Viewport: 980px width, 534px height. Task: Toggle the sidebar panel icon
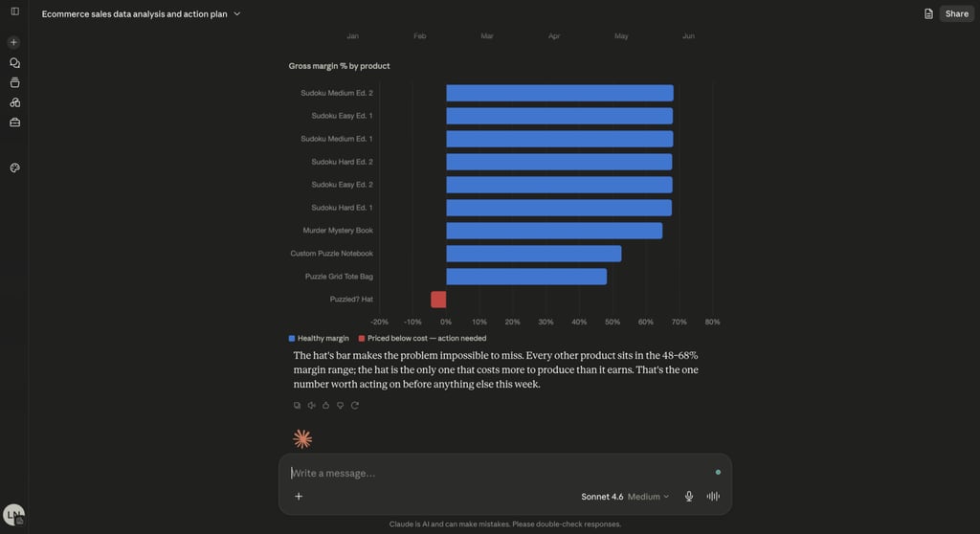point(15,11)
